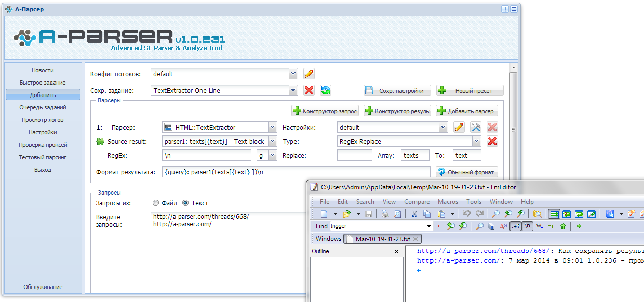Image resolution: width=644 pixels, height=302 pixels.
Task: Expand the Source result dropdown
Action: tap(272, 141)
